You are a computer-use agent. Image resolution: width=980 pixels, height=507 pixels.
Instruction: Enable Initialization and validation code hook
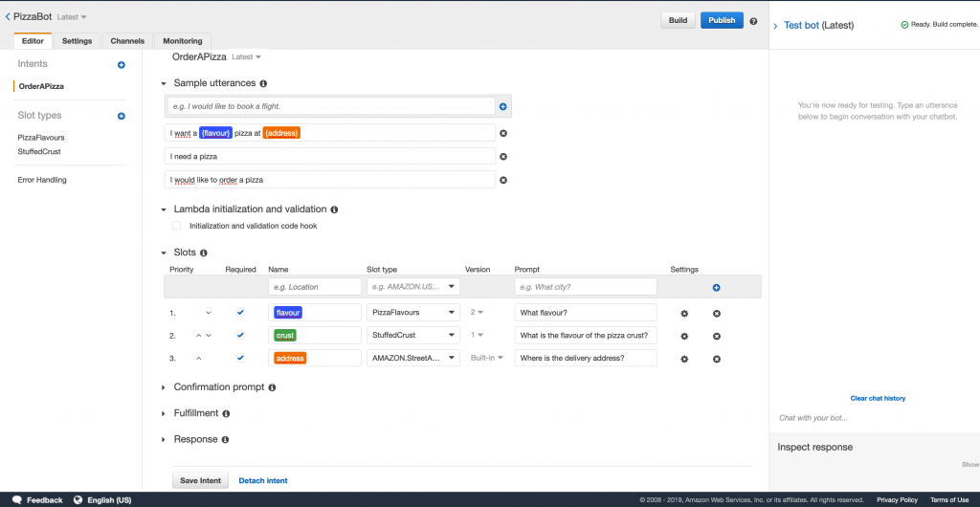176,226
